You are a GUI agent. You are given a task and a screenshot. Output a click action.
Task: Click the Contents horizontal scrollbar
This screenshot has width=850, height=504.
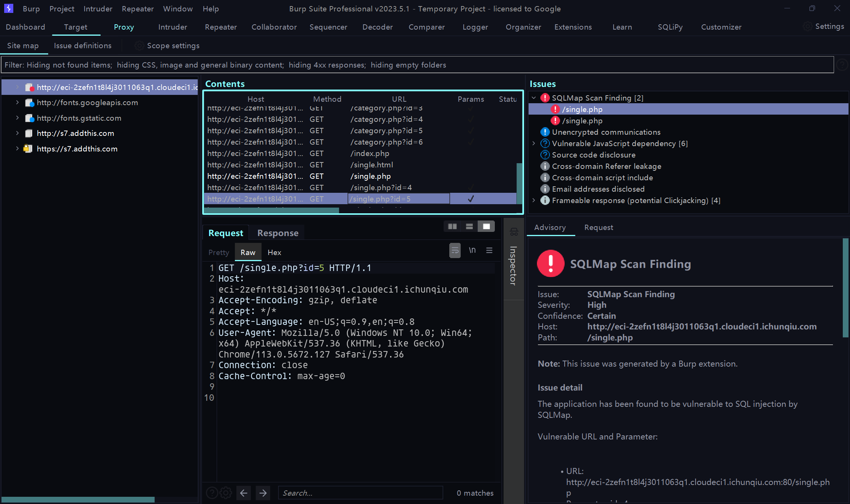pyautogui.click(x=272, y=210)
